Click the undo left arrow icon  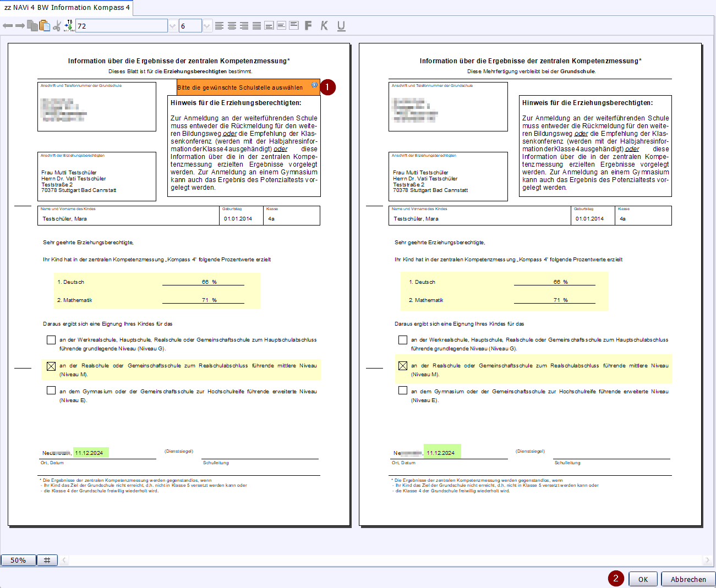click(8, 26)
